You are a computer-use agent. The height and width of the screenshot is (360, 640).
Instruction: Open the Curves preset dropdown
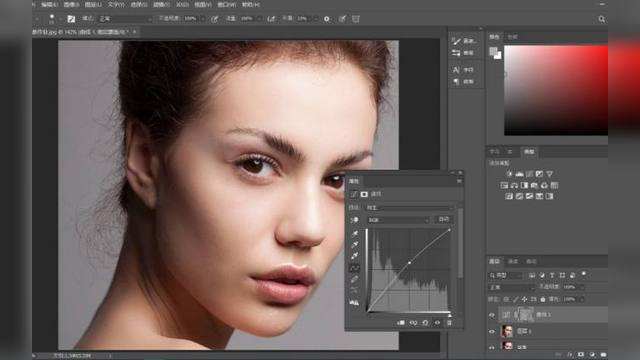410,208
